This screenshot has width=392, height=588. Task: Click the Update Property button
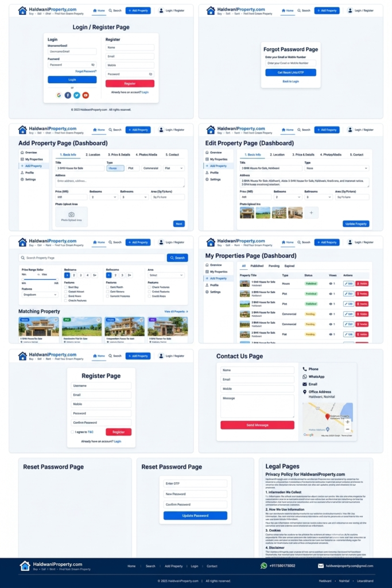pos(356,224)
